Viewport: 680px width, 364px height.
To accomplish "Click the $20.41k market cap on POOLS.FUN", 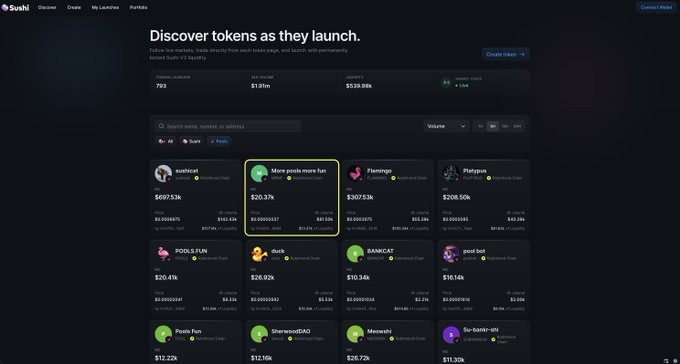I will pyautogui.click(x=166, y=278).
